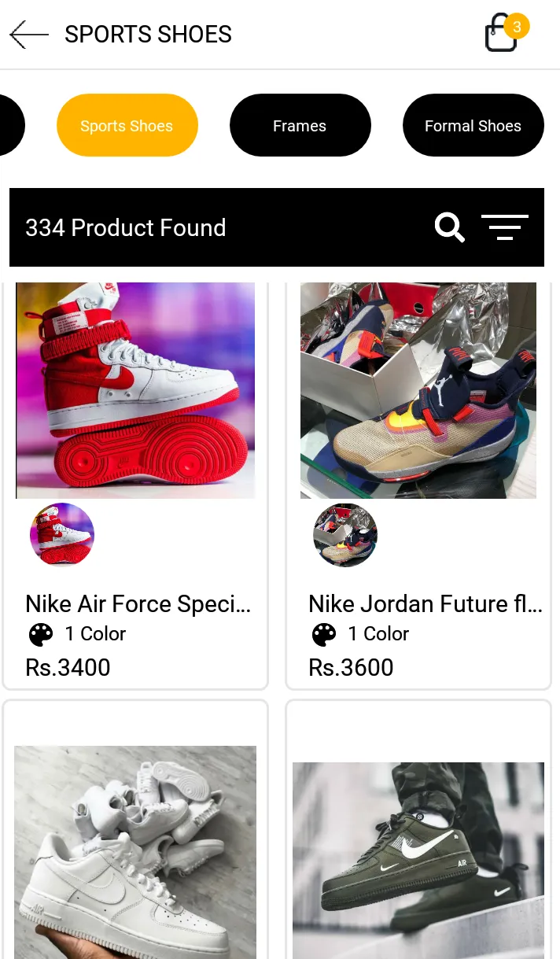The height and width of the screenshot is (959, 560).
Task: Open the shopping bag cart
Action: click(x=501, y=35)
